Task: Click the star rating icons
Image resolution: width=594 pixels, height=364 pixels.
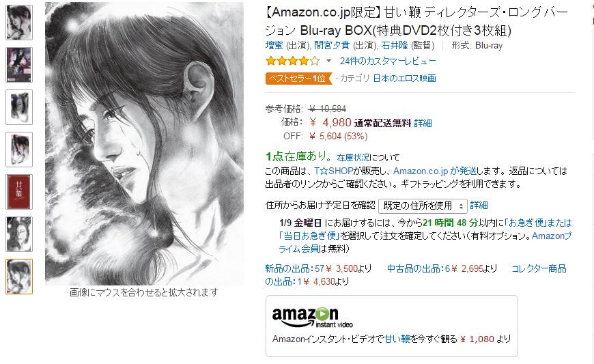Action: click(x=293, y=61)
